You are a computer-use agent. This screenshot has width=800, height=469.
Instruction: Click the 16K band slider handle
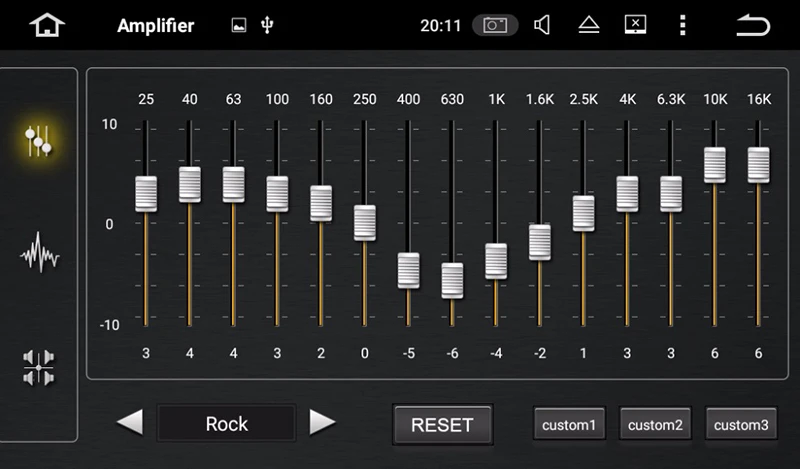pos(759,165)
